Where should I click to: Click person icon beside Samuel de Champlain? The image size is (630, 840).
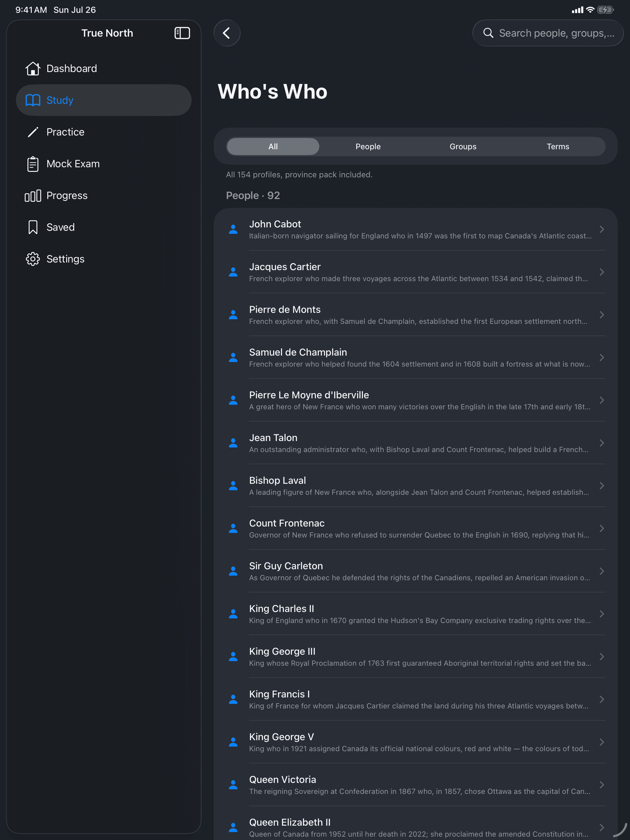(x=233, y=357)
